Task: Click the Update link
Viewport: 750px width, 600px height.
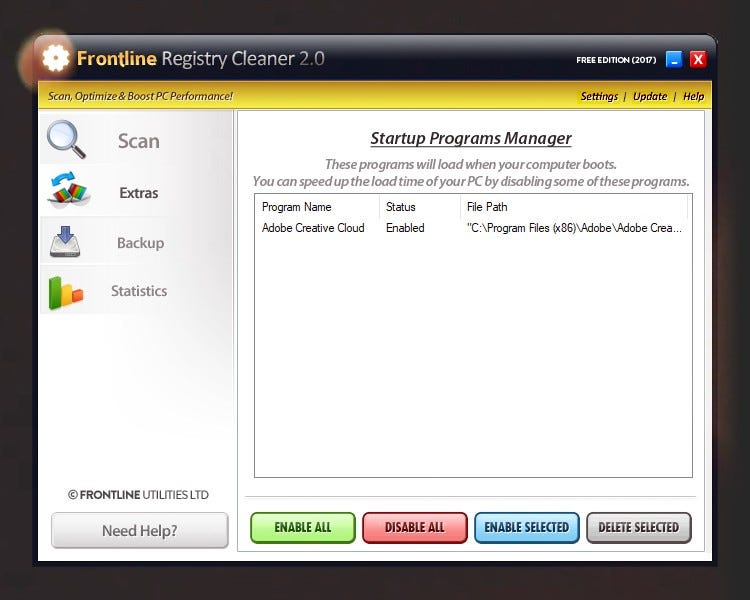Action: [x=650, y=96]
